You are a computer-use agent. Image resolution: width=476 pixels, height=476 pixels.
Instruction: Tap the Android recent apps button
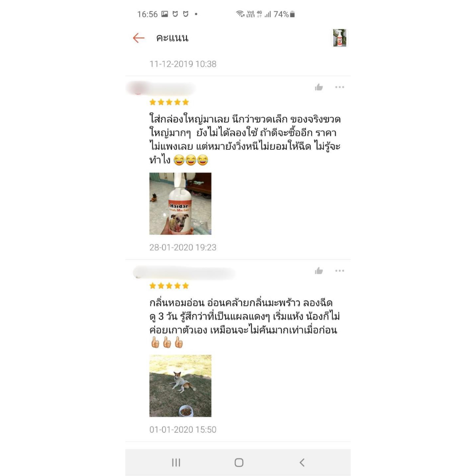[x=176, y=463]
